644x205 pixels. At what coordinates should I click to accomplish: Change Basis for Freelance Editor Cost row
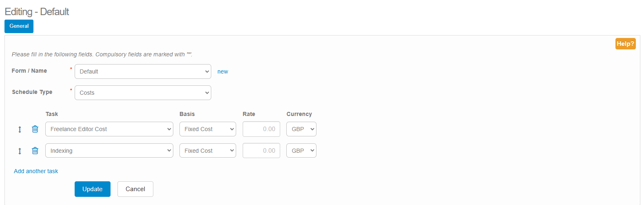(208, 129)
